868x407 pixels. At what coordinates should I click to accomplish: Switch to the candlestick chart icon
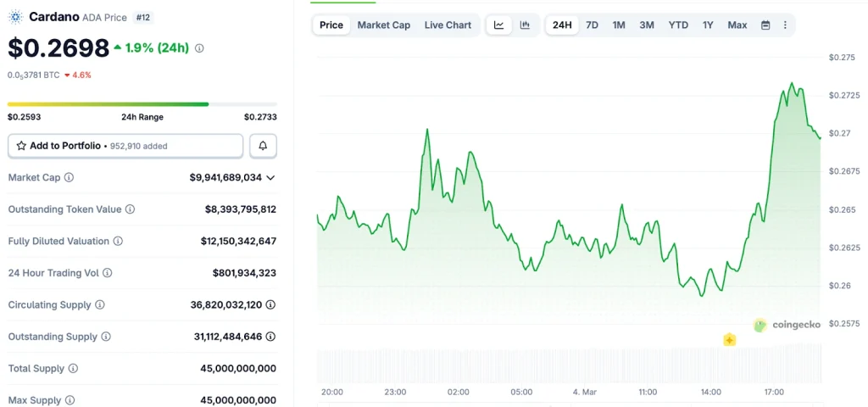pyautogui.click(x=525, y=25)
